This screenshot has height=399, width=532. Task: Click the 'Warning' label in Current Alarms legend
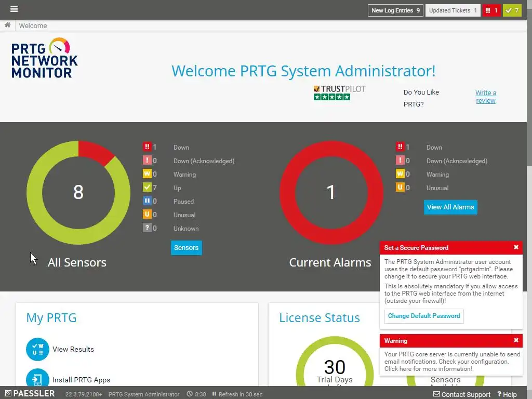(437, 175)
